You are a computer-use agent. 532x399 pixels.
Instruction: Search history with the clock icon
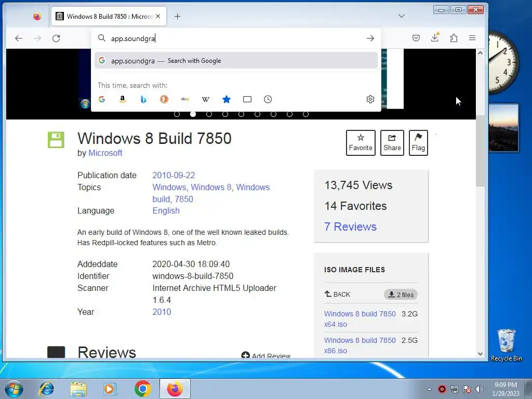coord(268,99)
